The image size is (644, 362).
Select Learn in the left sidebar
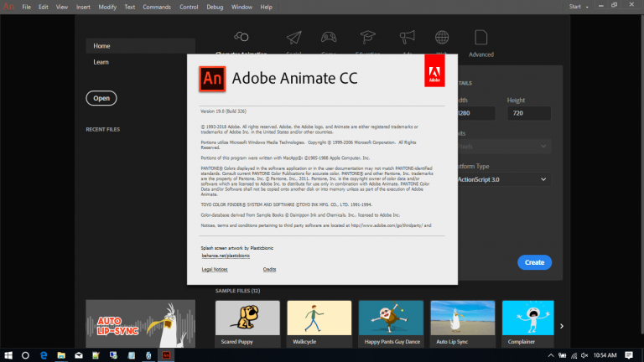pyautogui.click(x=101, y=62)
